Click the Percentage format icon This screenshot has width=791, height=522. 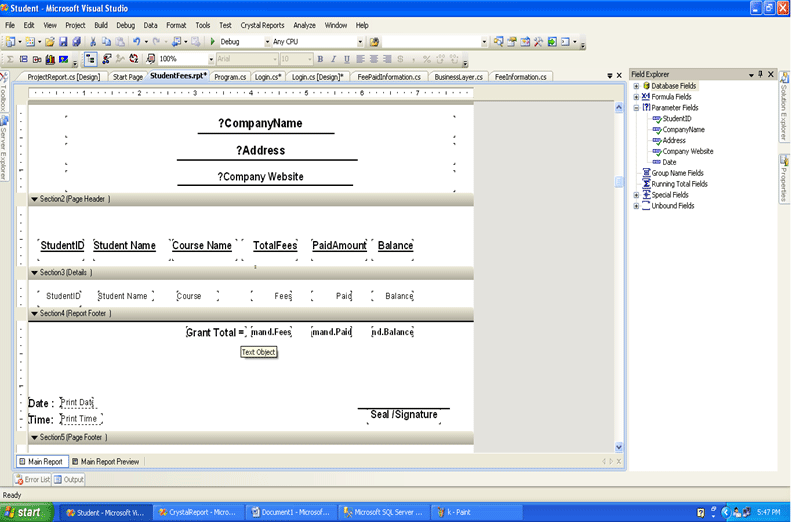[x=427, y=60]
